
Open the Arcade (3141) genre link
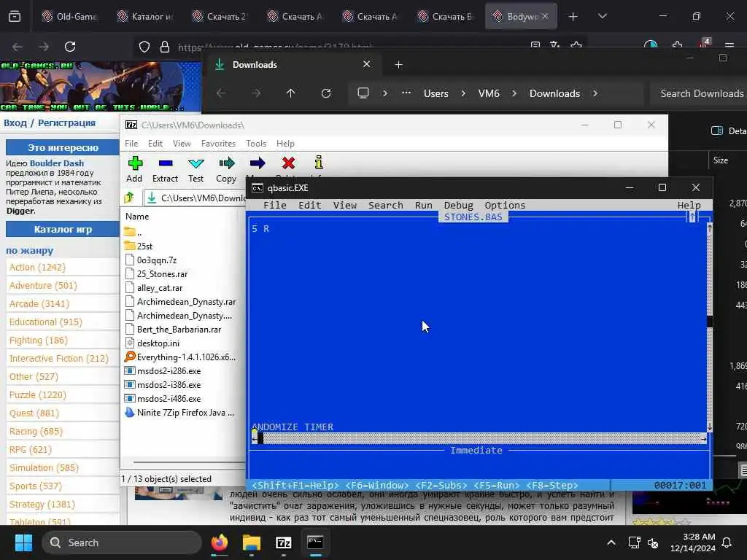(x=39, y=304)
